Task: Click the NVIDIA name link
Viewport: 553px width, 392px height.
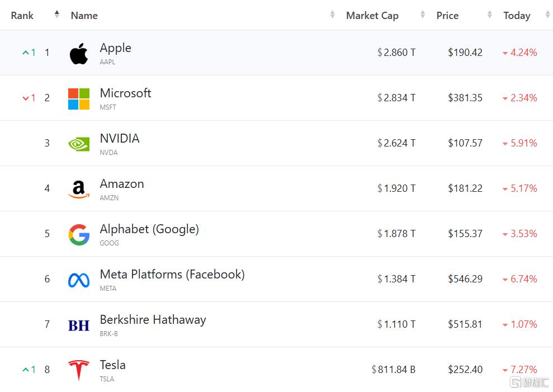Action: coord(120,138)
